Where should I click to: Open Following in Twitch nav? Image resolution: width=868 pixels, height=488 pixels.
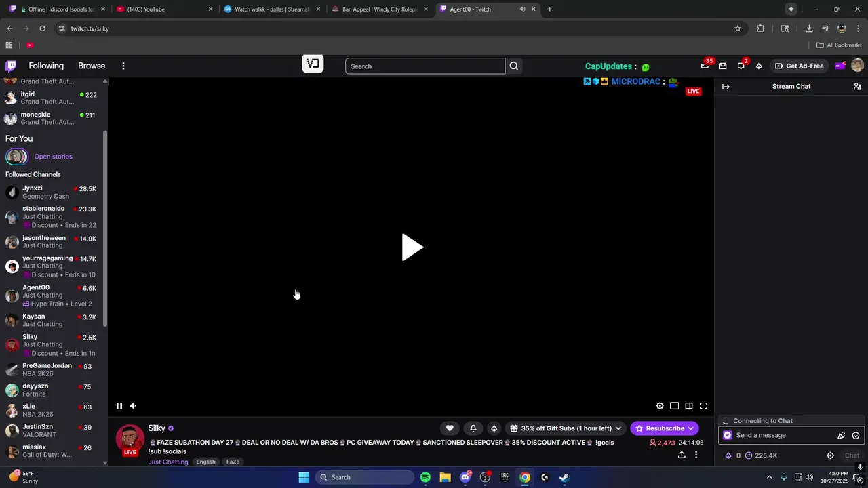pos(46,66)
